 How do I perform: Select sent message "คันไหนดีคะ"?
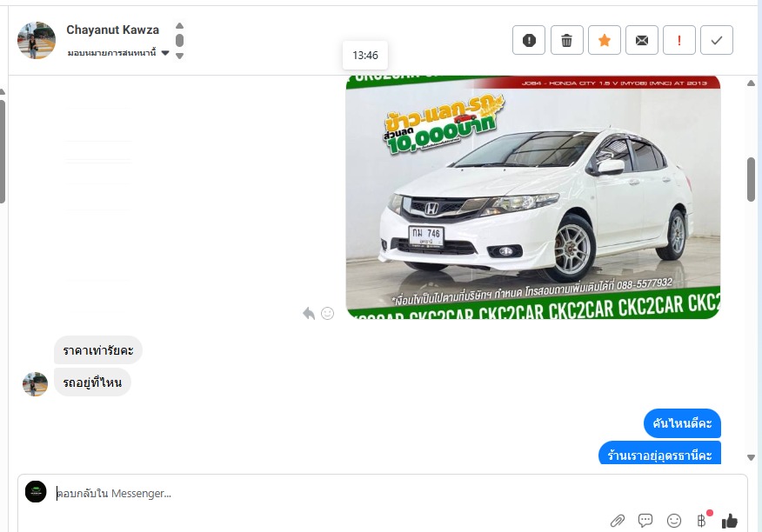point(682,423)
